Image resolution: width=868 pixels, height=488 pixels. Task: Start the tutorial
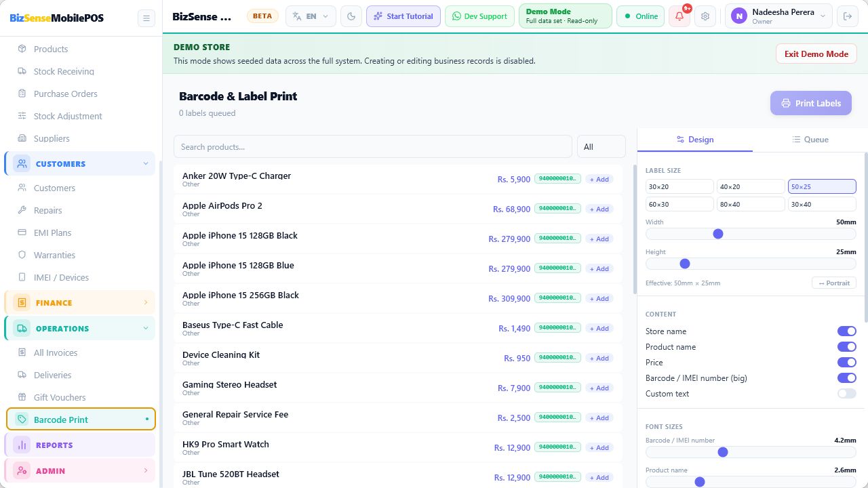tap(403, 16)
